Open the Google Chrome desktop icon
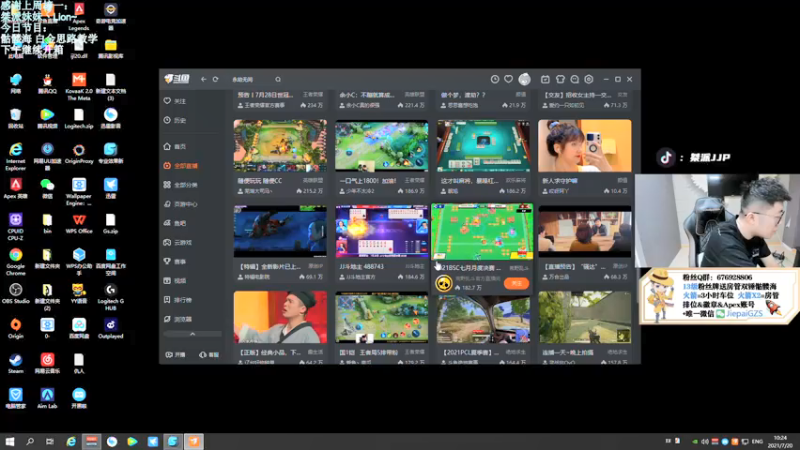The width and height of the screenshot is (800, 450). tap(15, 262)
